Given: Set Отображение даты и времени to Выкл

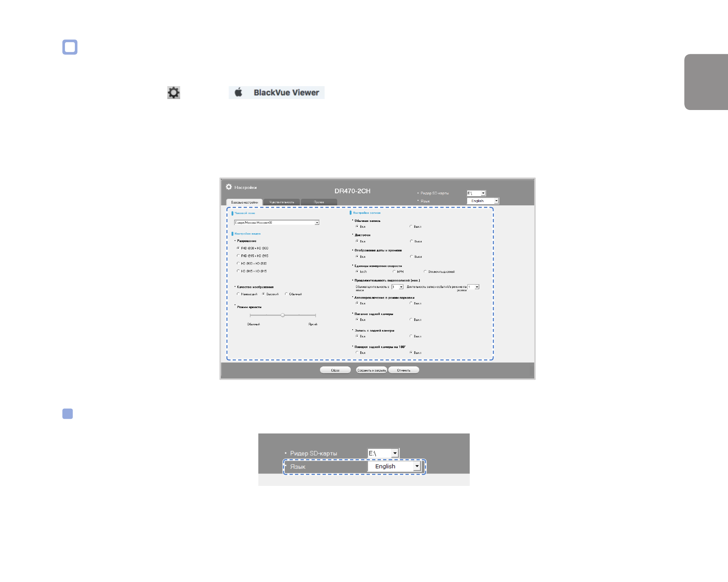Looking at the screenshot, I should [x=411, y=256].
